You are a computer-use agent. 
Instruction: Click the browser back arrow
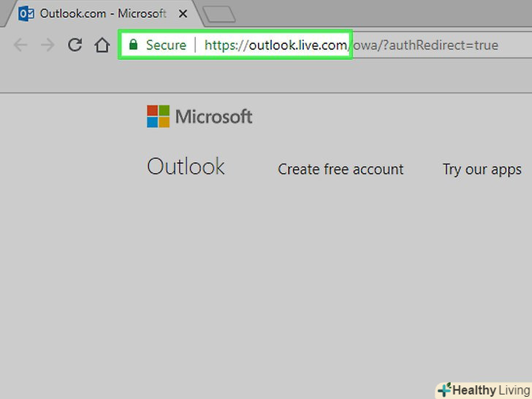coord(20,45)
